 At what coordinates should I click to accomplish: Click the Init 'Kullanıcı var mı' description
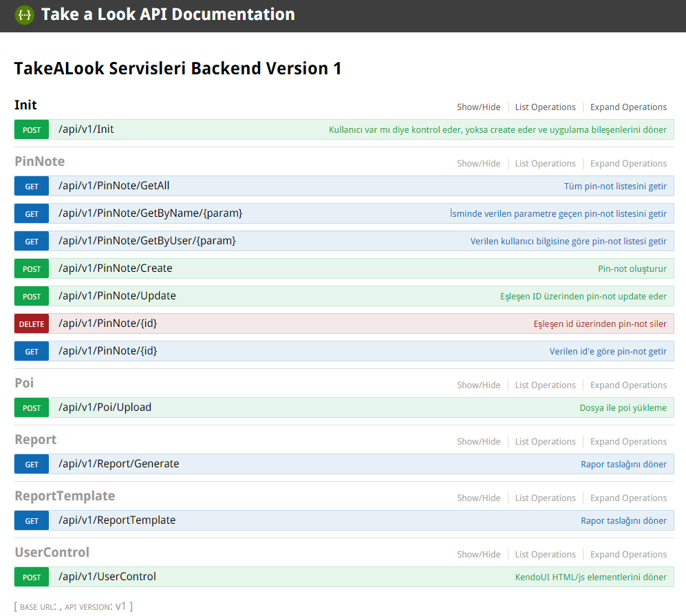point(497,130)
